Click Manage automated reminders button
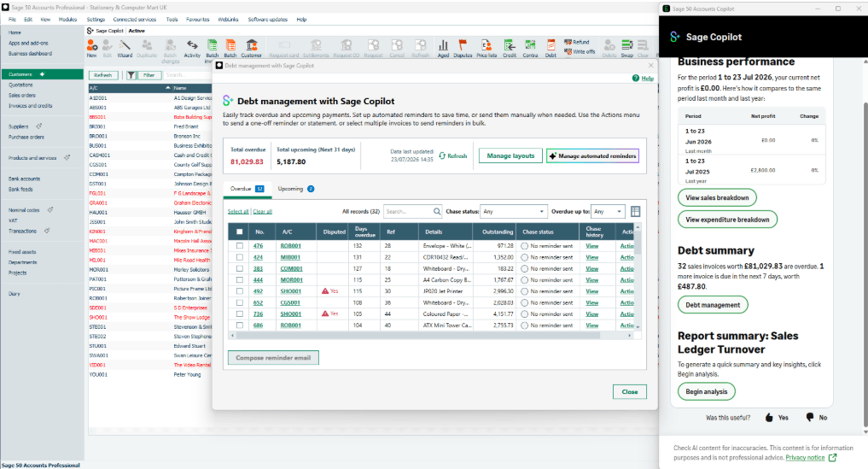 point(592,155)
